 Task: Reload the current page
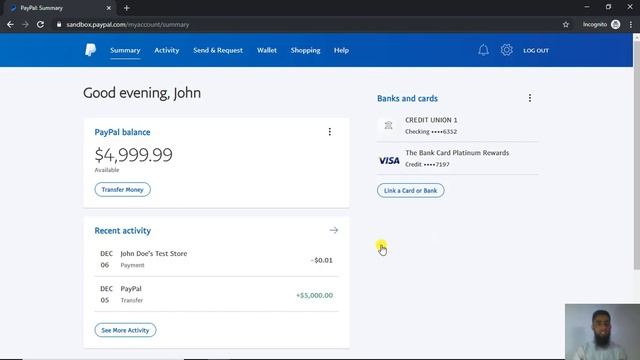[x=40, y=24]
